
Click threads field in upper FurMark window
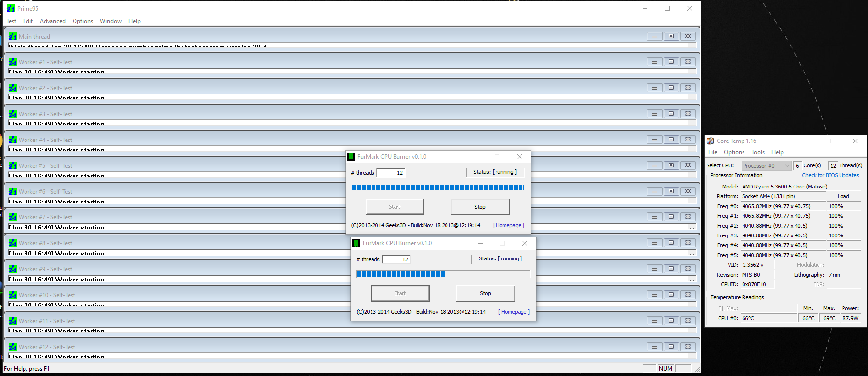pos(391,173)
